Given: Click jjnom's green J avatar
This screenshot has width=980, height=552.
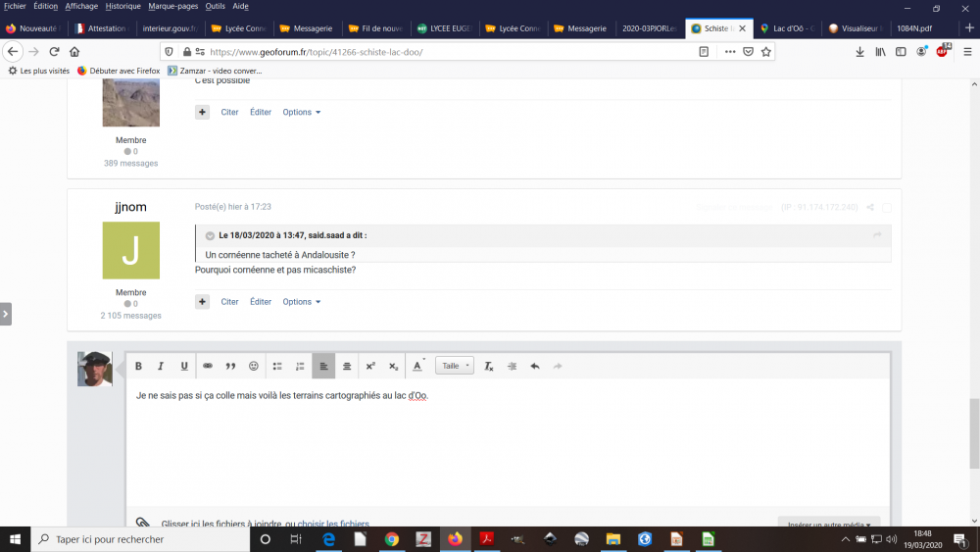Looking at the screenshot, I should click(130, 250).
